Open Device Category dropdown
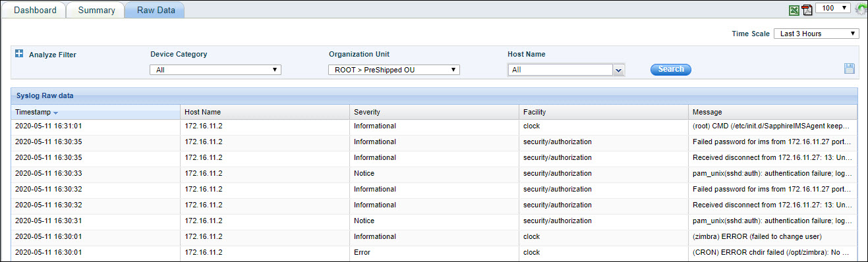The height and width of the screenshot is (262, 868). [216, 69]
